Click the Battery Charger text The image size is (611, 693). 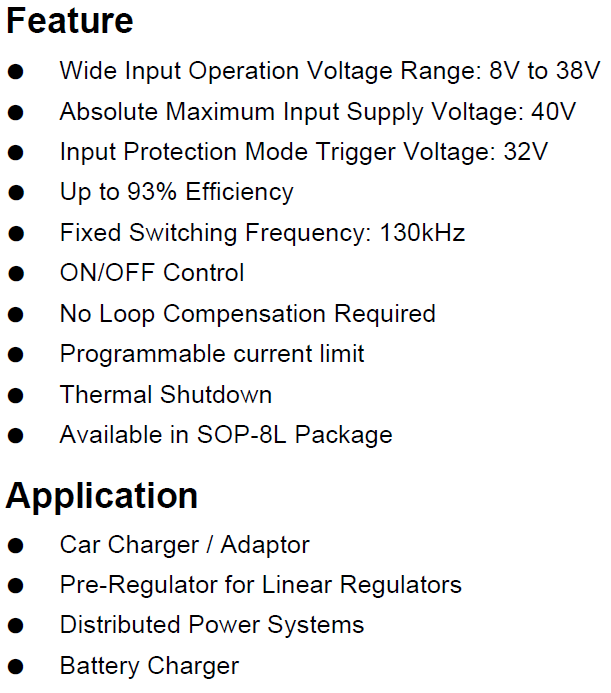149,666
